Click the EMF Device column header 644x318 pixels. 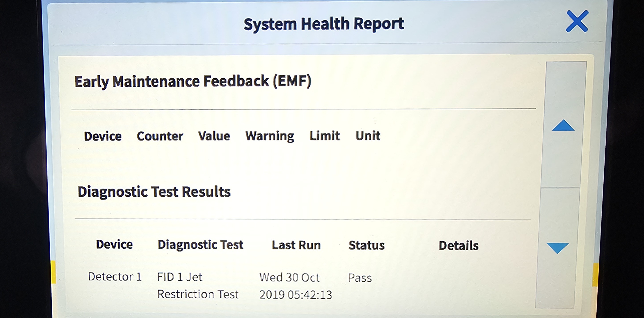point(103,136)
